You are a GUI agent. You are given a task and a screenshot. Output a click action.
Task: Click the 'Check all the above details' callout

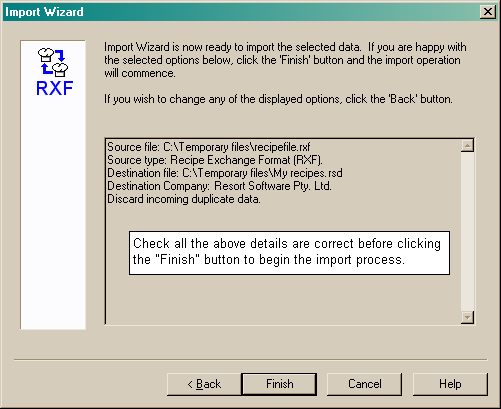coord(289,253)
